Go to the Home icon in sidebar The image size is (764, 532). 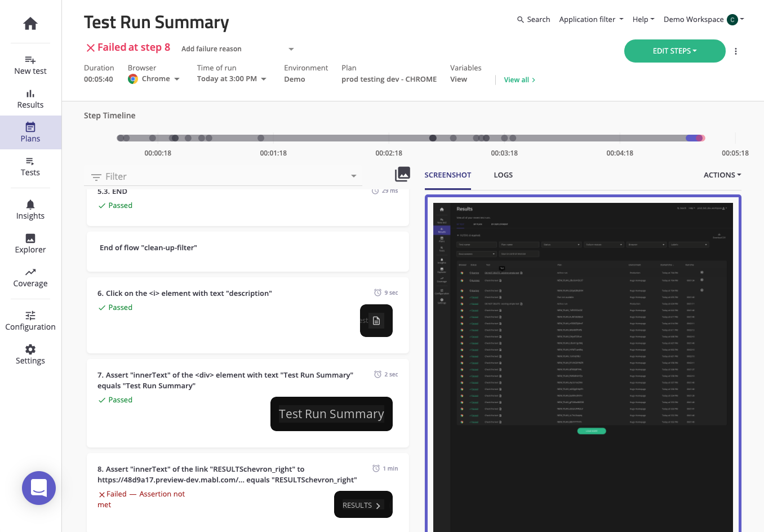[x=30, y=24]
